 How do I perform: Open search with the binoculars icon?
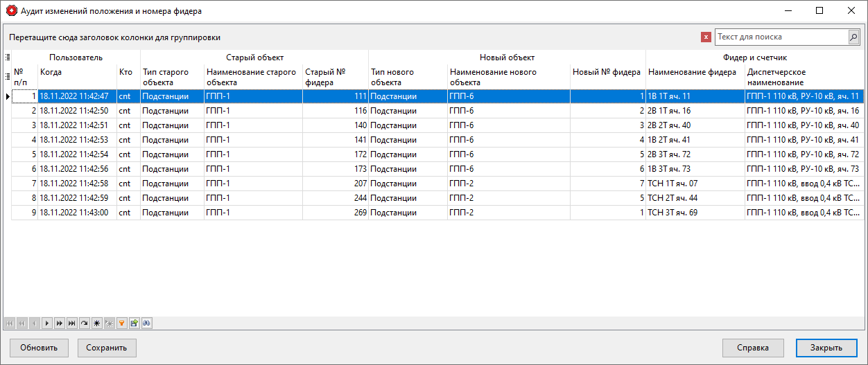click(x=147, y=323)
